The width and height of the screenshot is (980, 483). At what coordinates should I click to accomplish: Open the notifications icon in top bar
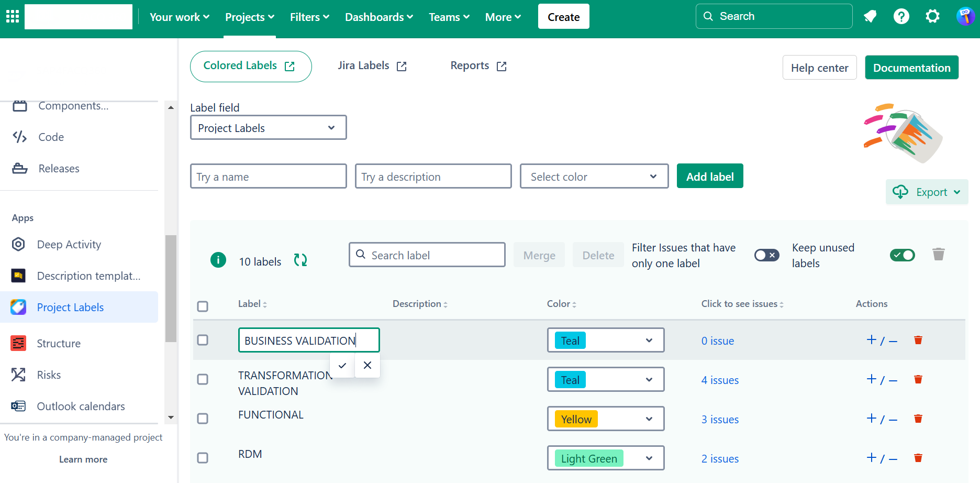[870, 17]
